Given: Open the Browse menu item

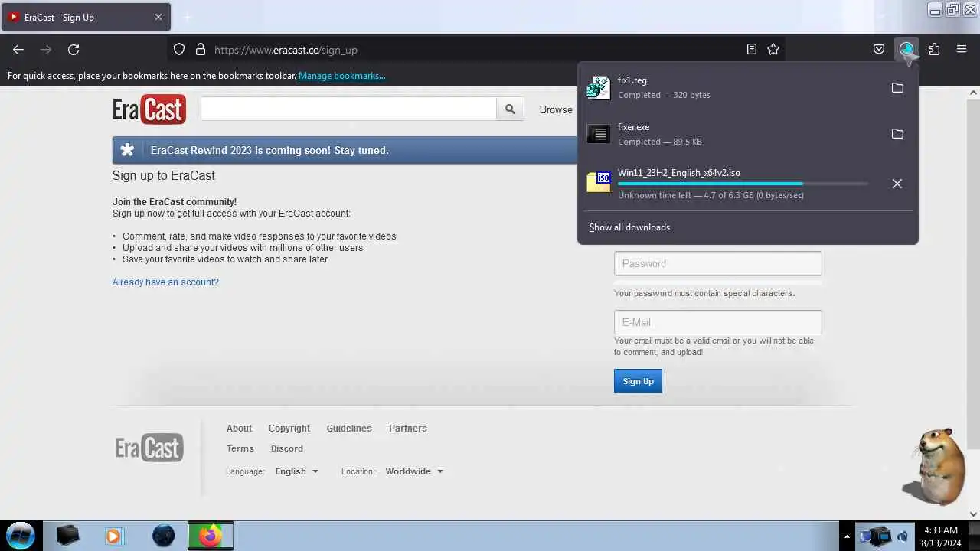Looking at the screenshot, I should pyautogui.click(x=556, y=109).
